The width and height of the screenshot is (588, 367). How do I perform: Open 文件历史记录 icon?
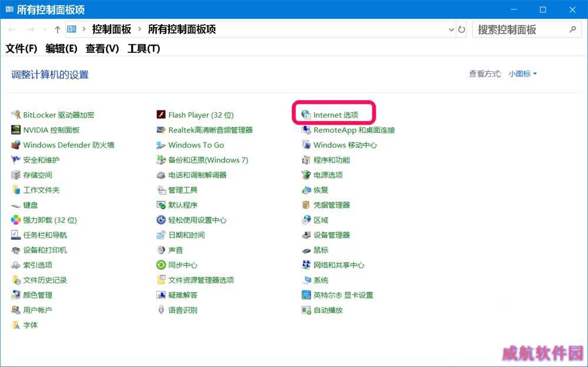[x=16, y=280]
